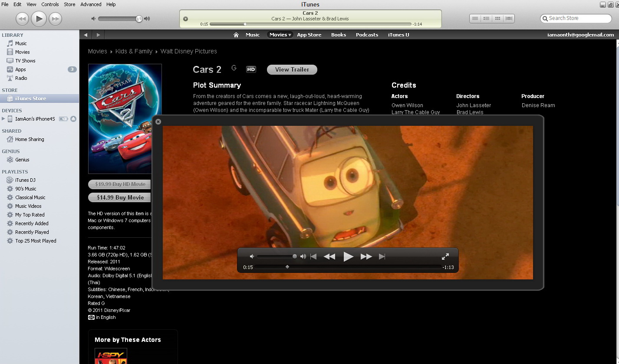
Task: Click the $14.99 Buy Movie button
Action: [x=120, y=197]
